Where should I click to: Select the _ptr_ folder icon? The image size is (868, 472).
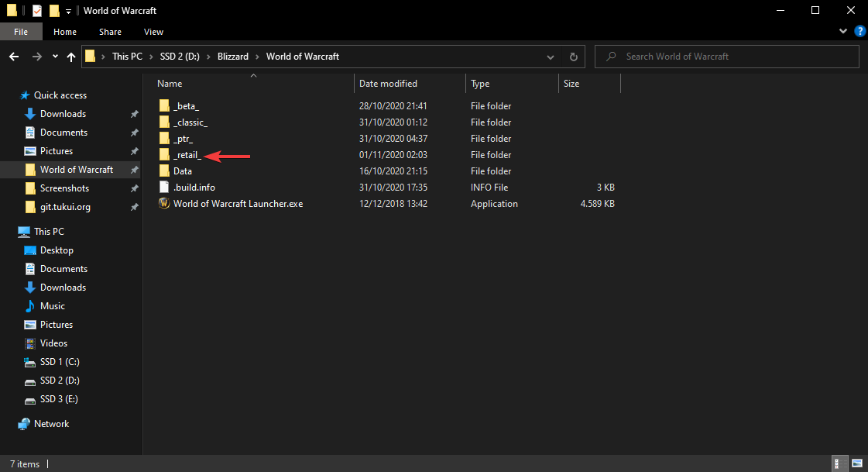[x=164, y=139]
